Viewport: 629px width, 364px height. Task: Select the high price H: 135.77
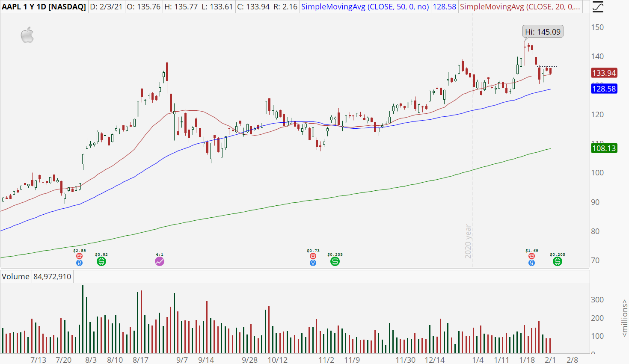coord(181,7)
